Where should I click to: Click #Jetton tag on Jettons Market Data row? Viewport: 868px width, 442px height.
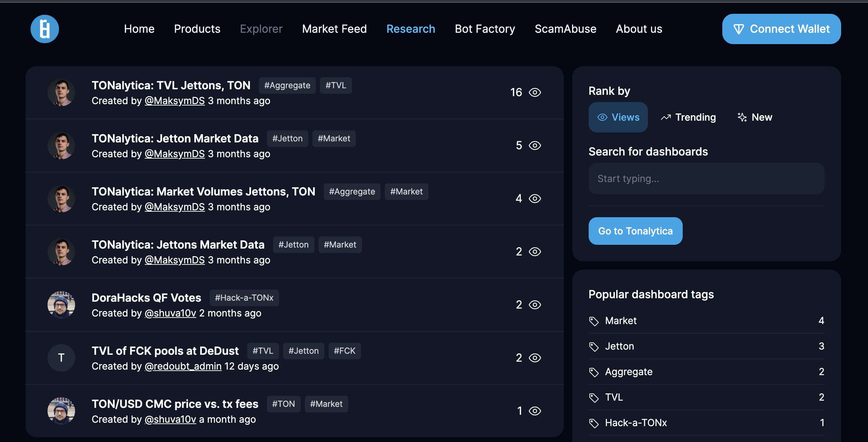[294, 244]
